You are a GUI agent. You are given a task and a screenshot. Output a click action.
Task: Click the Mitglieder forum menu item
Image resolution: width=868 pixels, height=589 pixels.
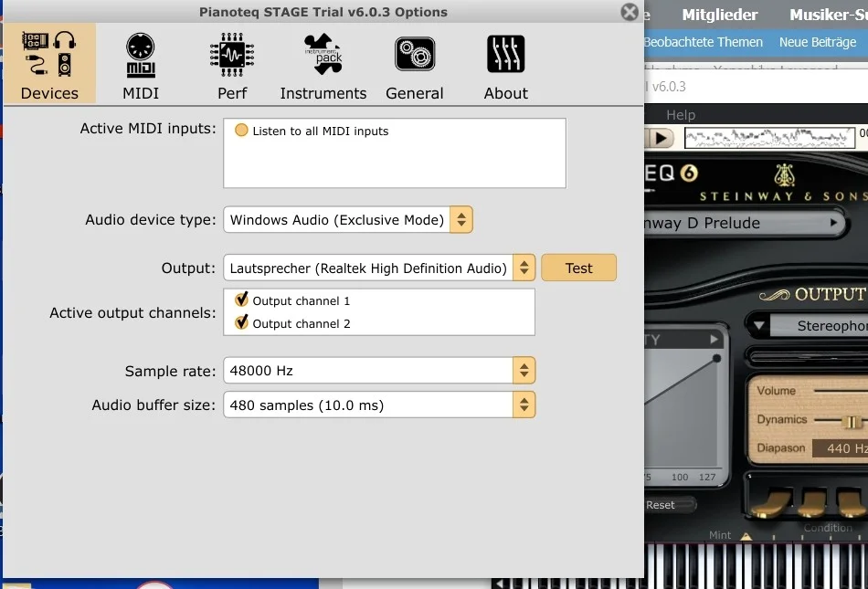pyautogui.click(x=720, y=15)
